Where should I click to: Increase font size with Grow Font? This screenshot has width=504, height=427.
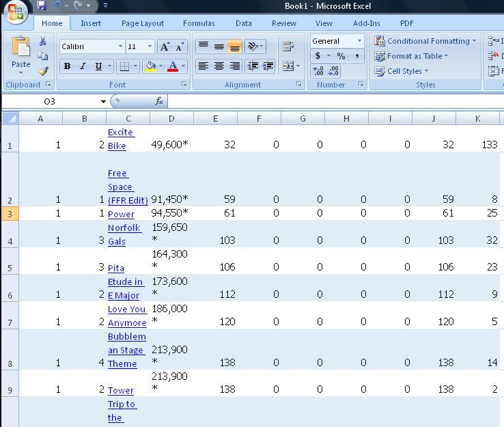click(165, 46)
